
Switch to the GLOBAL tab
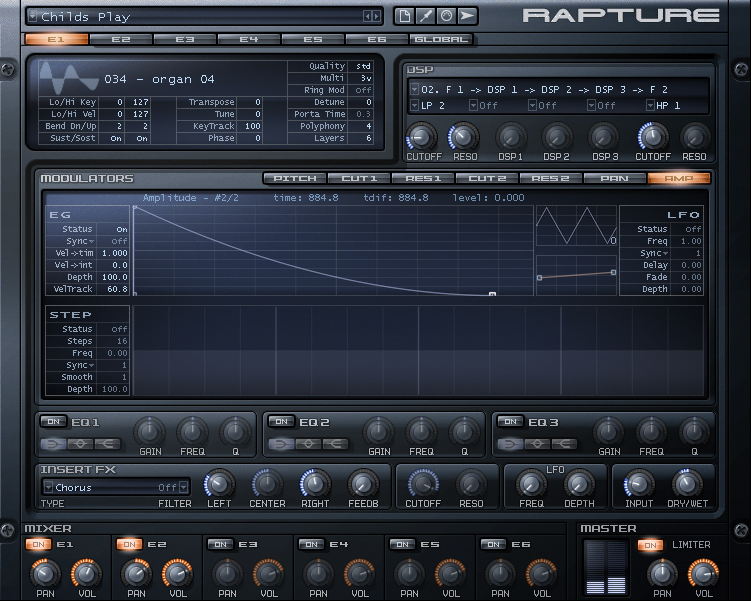point(440,40)
